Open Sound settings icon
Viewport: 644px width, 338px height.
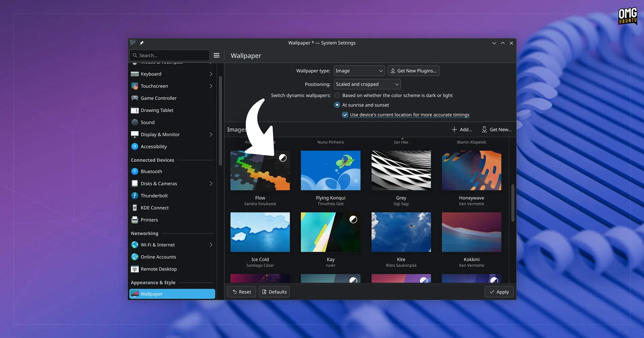pos(135,122)
